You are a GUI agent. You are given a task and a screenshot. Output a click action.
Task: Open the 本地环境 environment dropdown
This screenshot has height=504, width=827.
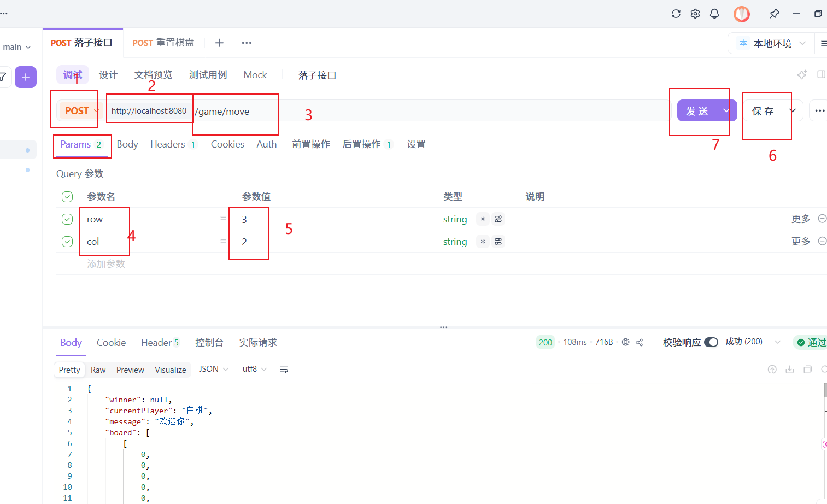point(771,43)
